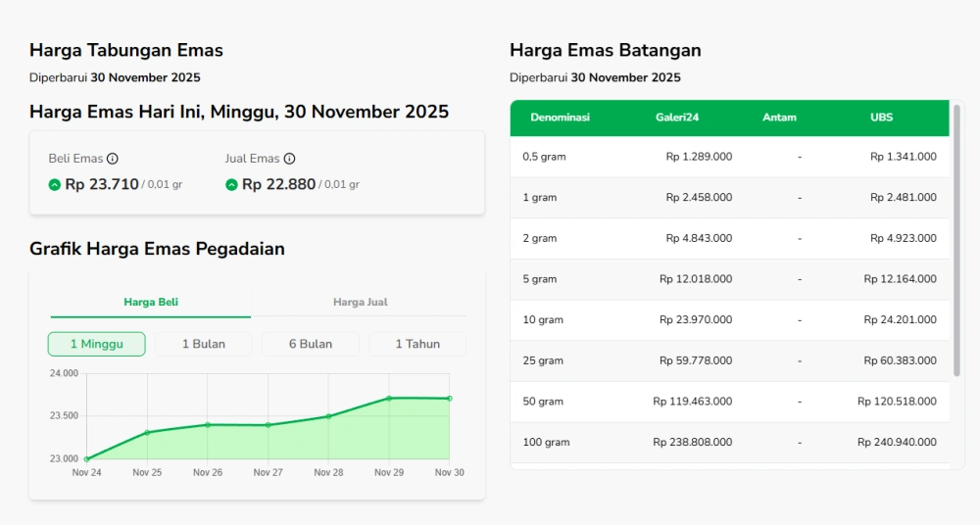Click the Harga Emas Batangan heading

[x=605, y=51]
